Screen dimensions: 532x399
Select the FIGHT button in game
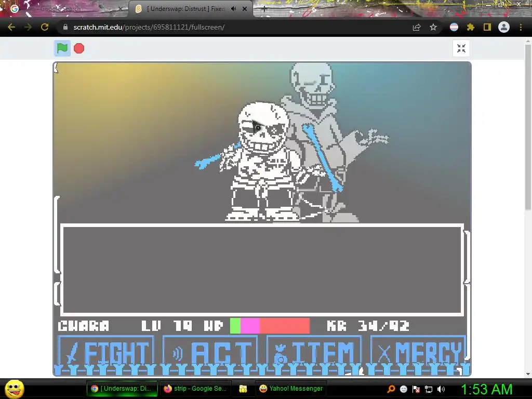click(x=106, y=352)
